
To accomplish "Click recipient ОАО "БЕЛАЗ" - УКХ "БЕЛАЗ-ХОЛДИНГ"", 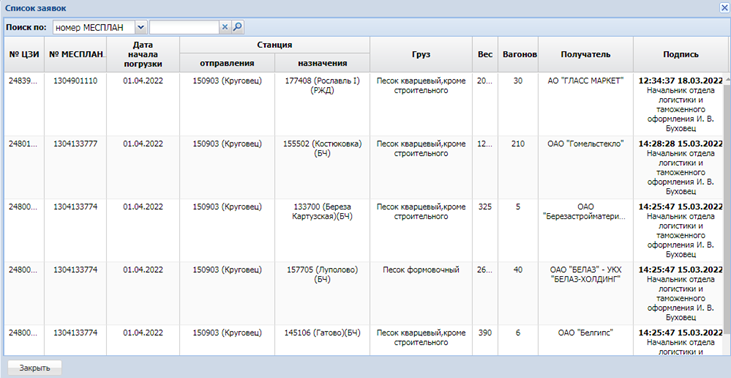I will pyautogui.click(x=586, y=274).
